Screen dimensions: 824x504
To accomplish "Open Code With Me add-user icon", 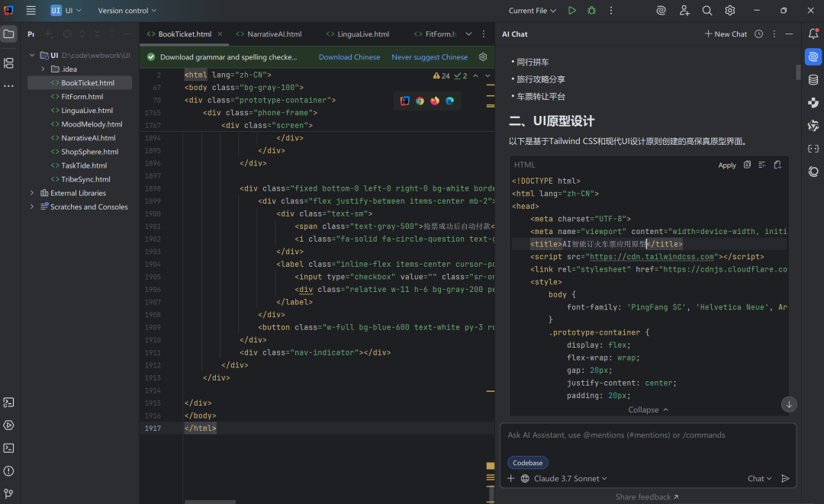I will (x=684, y=10).
